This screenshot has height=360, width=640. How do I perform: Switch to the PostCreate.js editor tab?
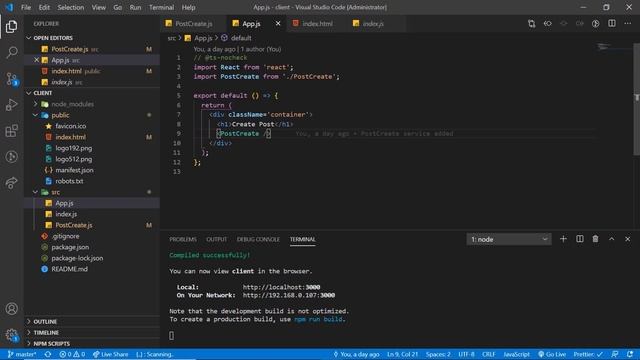click(193, 24)
